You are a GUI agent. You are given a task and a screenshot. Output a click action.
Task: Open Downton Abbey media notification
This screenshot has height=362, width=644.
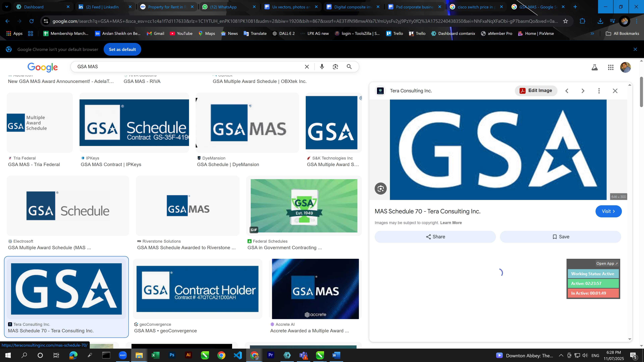pos(524,355)
